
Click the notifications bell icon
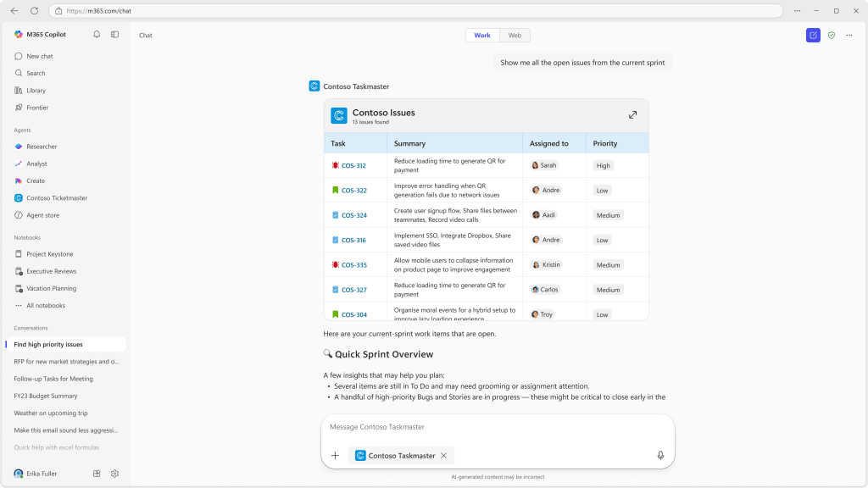coord(97,35)
